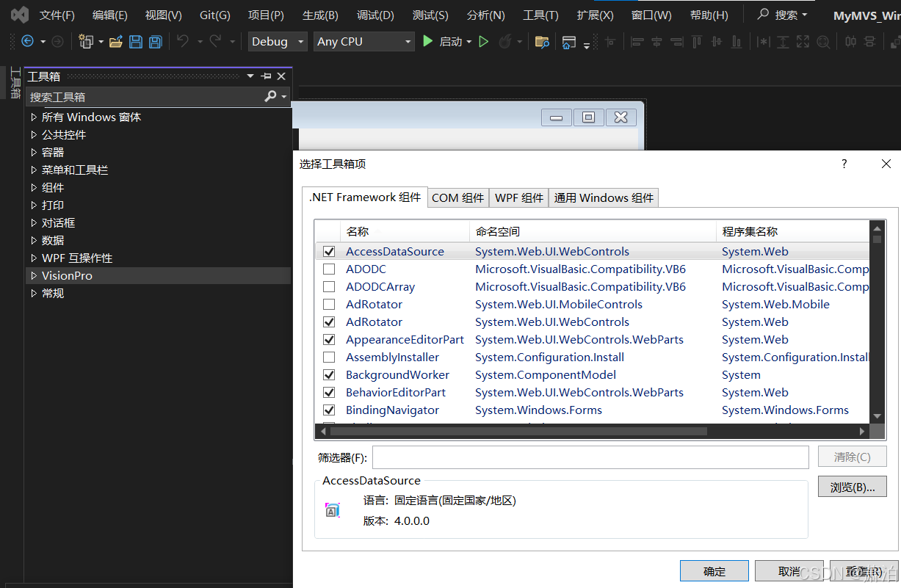
Task: Uncheck the AppearanceEditorPart checkbox
Action: [x=329, y=340]
